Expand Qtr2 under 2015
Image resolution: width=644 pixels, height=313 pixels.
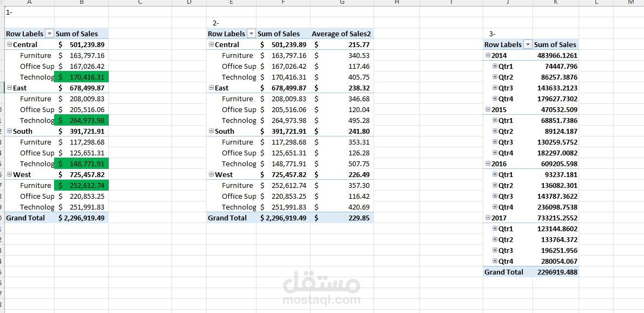pos(495,131)
